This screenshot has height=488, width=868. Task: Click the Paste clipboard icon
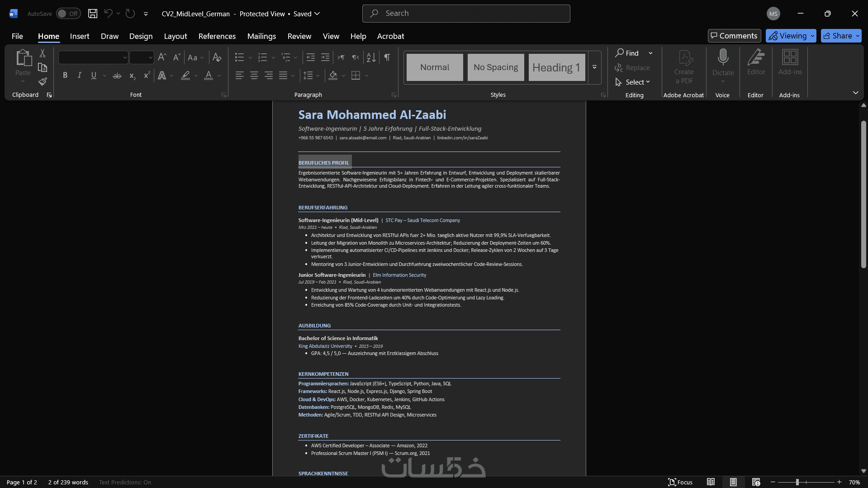(x=23, y=58)
